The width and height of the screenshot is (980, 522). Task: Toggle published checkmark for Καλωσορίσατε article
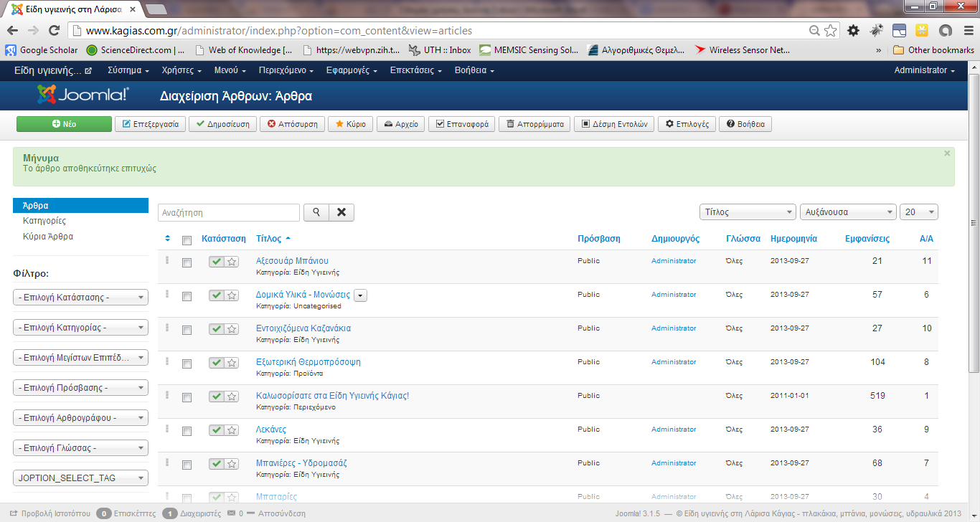(x=217, y=397)
